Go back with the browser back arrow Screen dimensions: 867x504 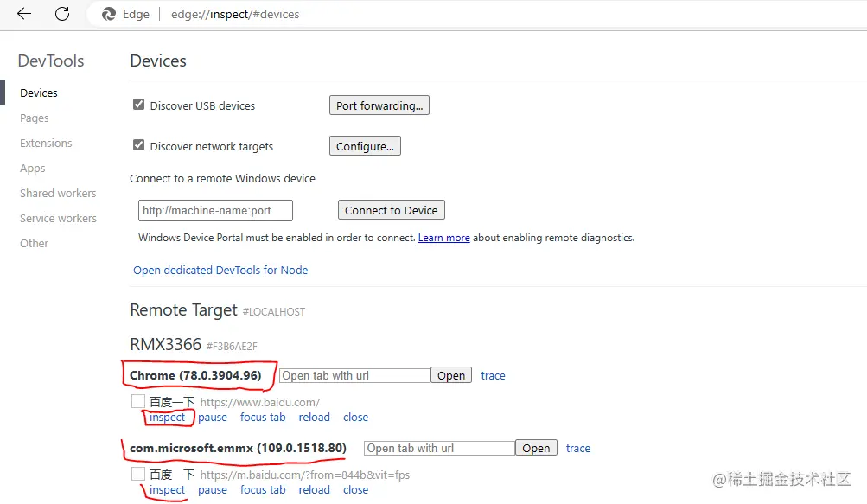pos(24,14)
